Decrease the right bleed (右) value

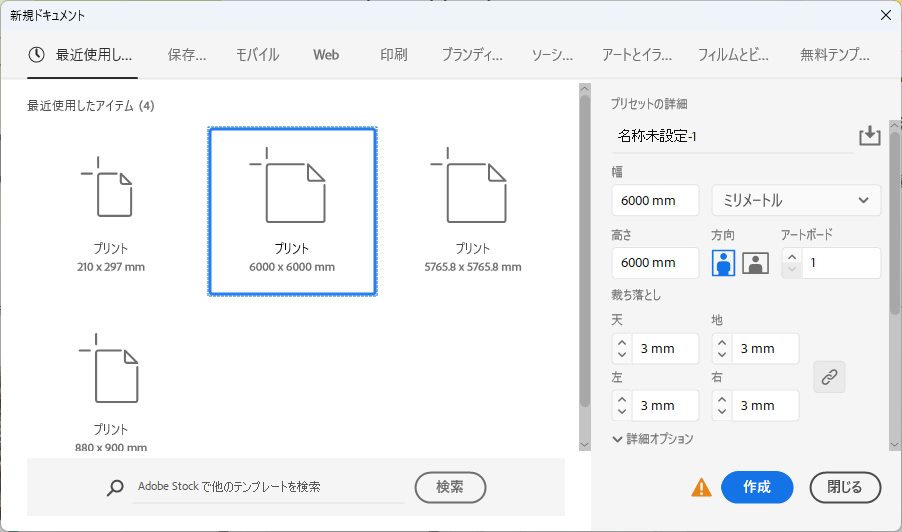point(722,412)
